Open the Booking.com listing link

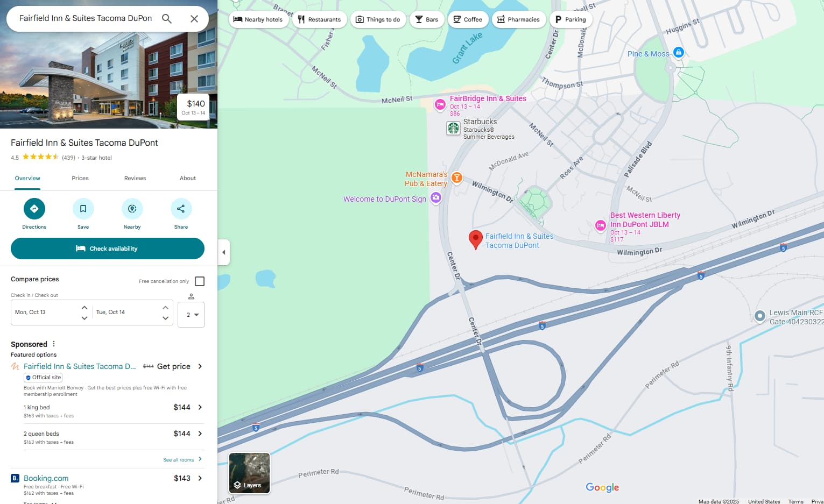46,478
